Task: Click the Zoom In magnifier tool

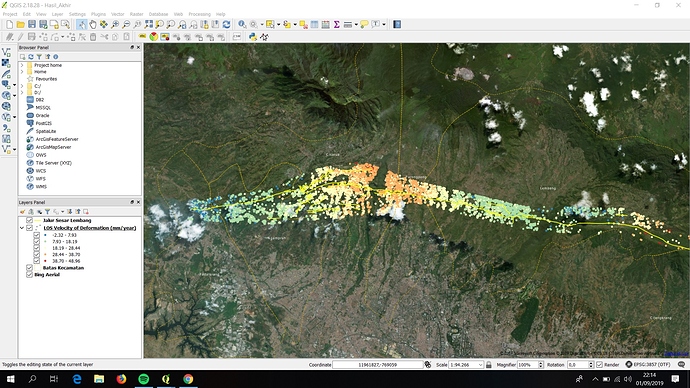Action: point(115,25)
